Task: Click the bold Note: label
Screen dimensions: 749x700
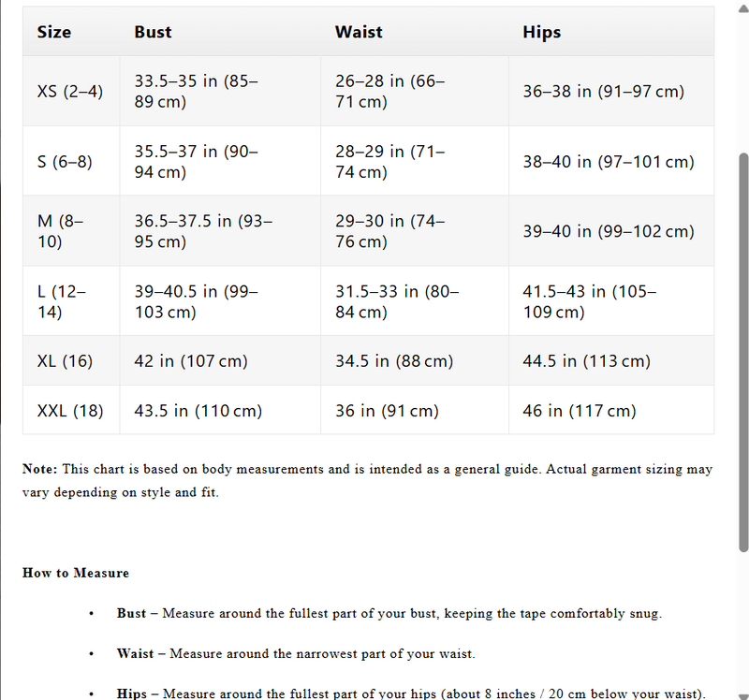Action: [40, 470]
